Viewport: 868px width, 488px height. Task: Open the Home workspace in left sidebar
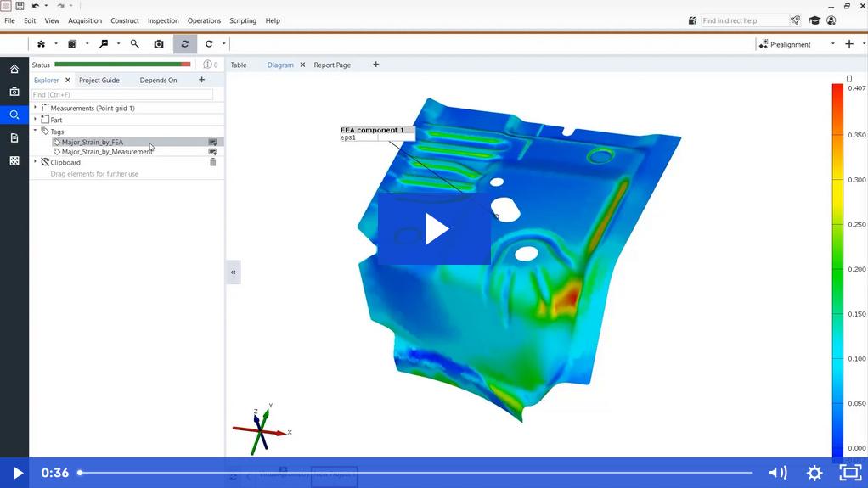[14, 69]
